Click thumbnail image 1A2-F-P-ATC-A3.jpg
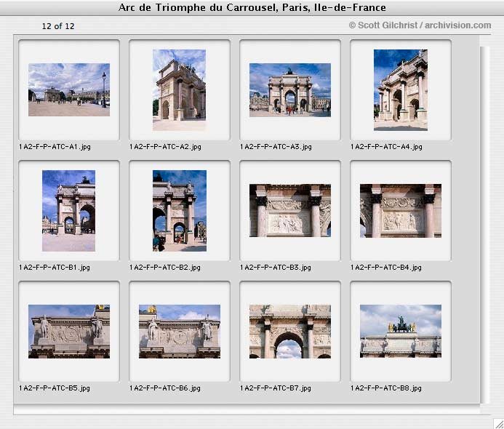This screenshot has height=429, width=504. pyautogui.click(x=290, y=90)
